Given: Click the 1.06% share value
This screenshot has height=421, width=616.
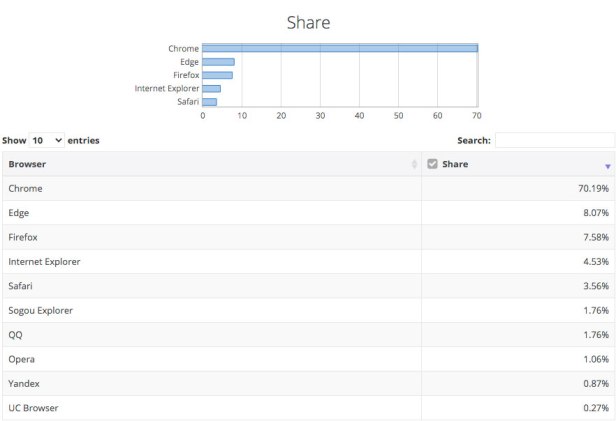Looking at the screenshot, I should pos(596,359).
